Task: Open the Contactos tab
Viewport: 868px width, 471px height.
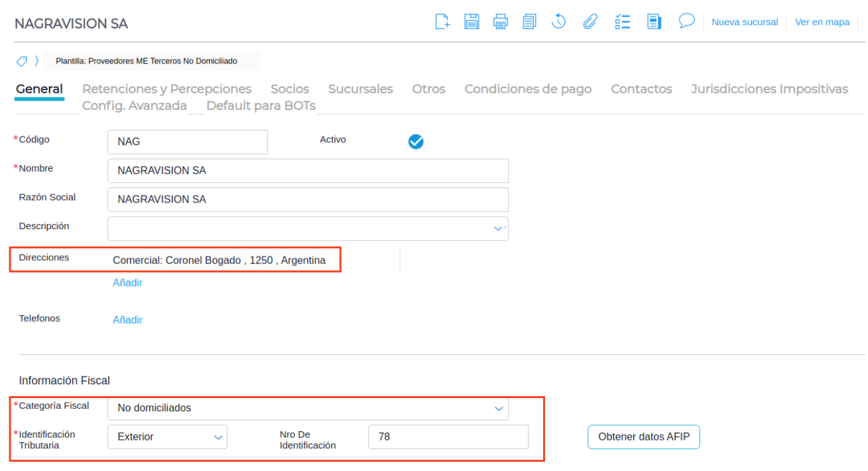Action: 641,89
